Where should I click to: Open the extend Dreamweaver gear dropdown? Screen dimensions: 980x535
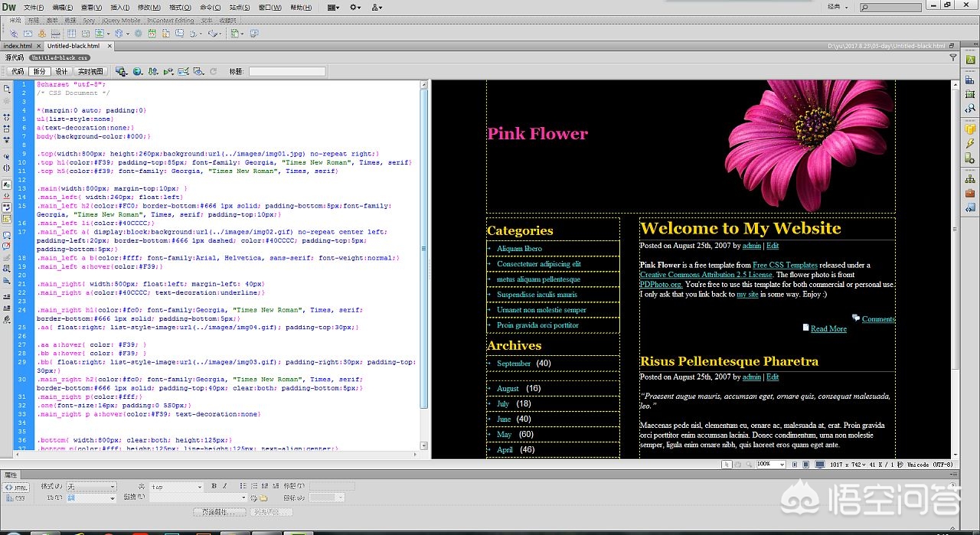(x=355, y=7)
